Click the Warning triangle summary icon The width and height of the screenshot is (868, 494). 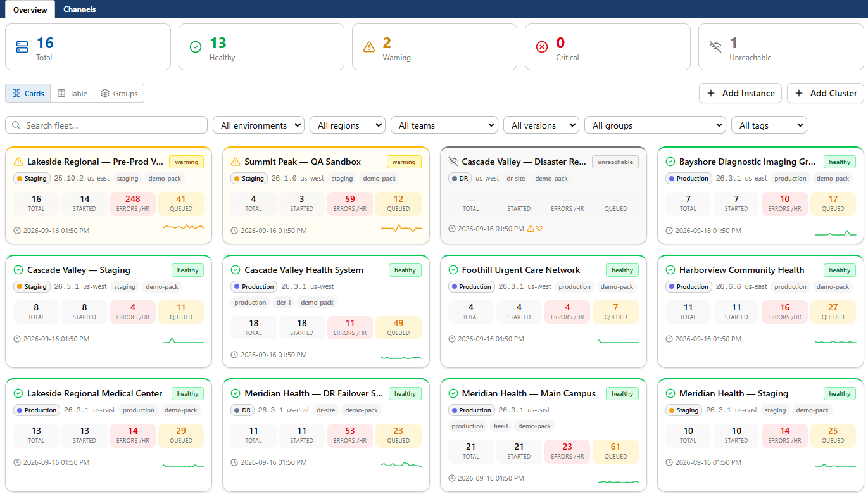[x=369, y=47]
